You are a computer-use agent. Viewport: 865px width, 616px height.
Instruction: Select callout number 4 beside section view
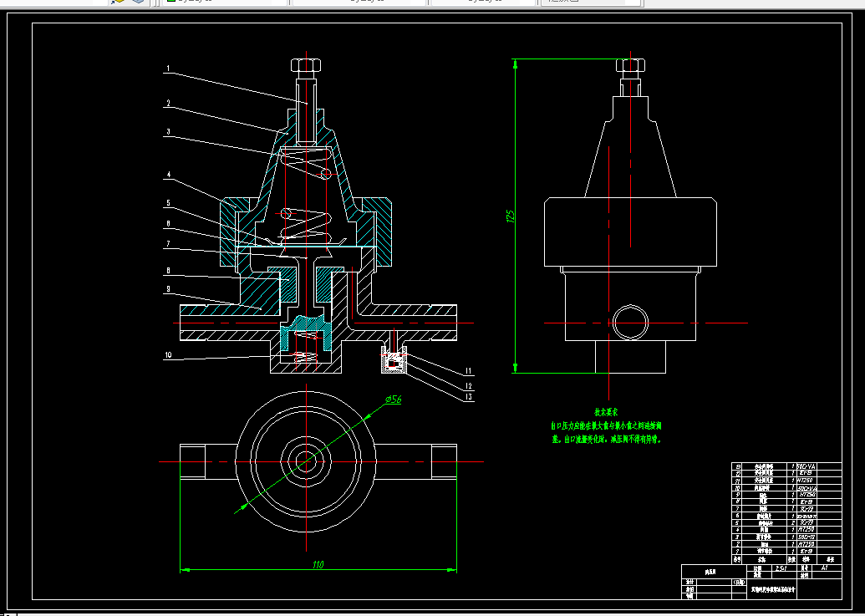(168, 175)
